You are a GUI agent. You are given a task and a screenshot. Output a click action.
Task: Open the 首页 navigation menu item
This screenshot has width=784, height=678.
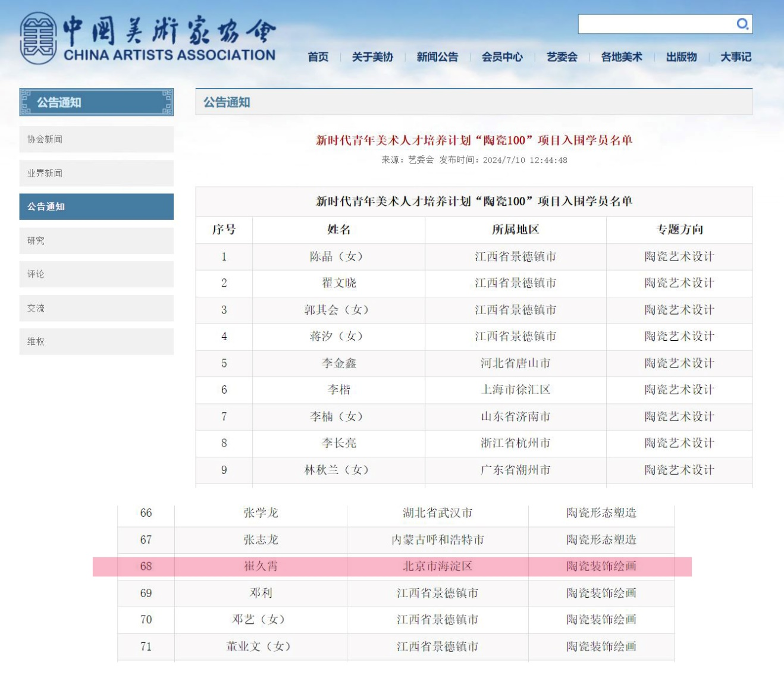tap(318, 57)
